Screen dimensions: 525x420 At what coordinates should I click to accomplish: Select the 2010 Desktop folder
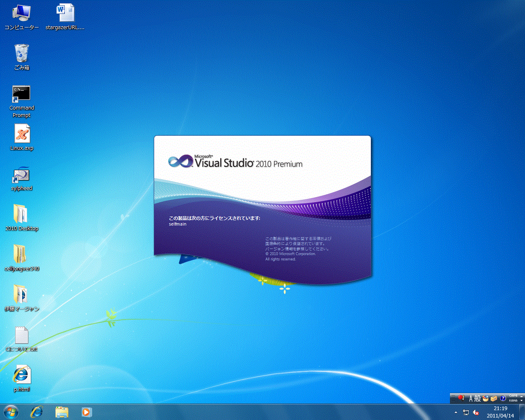(x=22, y=218)
